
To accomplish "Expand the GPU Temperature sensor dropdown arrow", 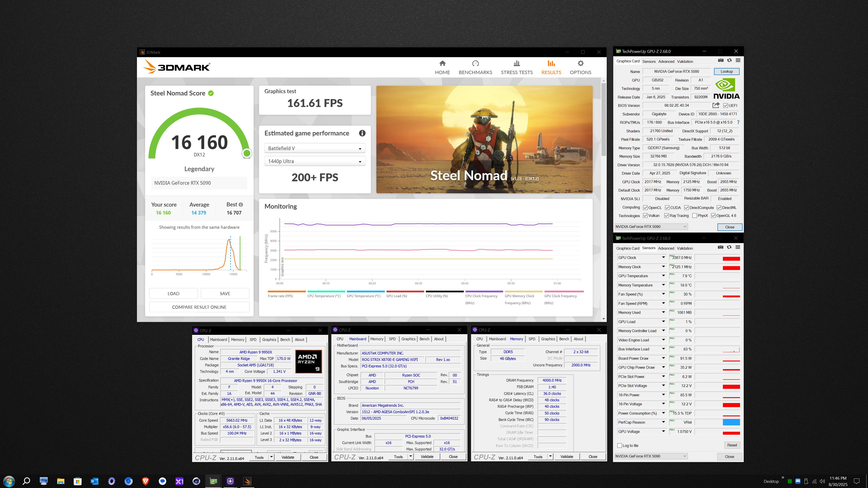I will [663, 275].
